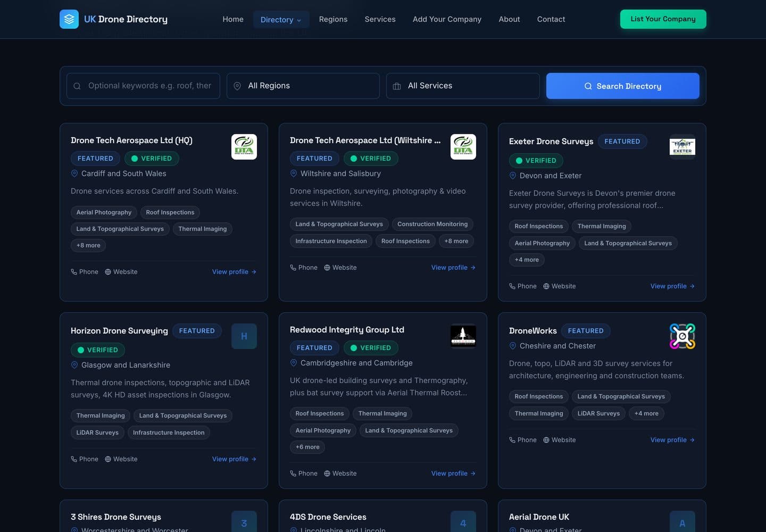This screenshot has width=766, height=532.
Task: Click the DroneWorks colorful drone logo
Action: [x=682, y=336]
